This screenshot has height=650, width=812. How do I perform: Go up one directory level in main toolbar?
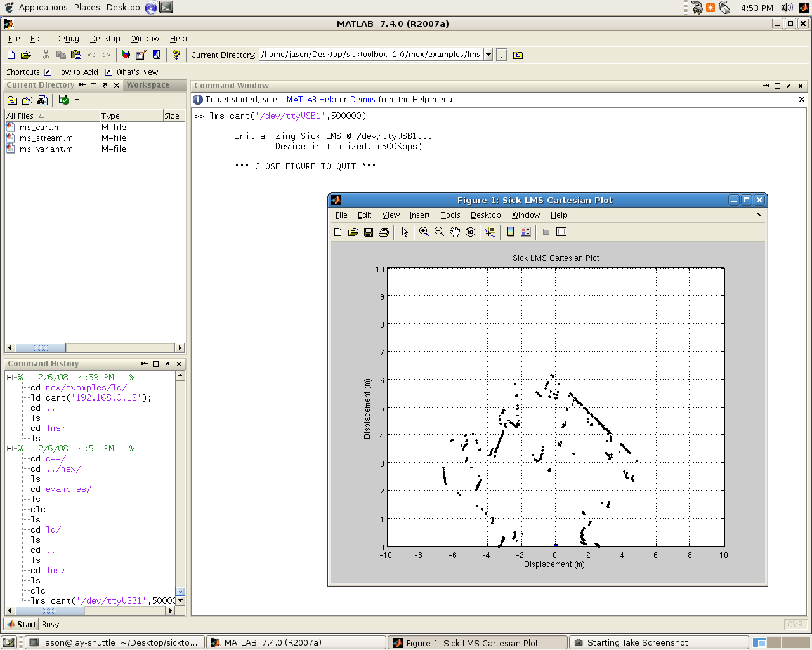(x=518, y=55)
